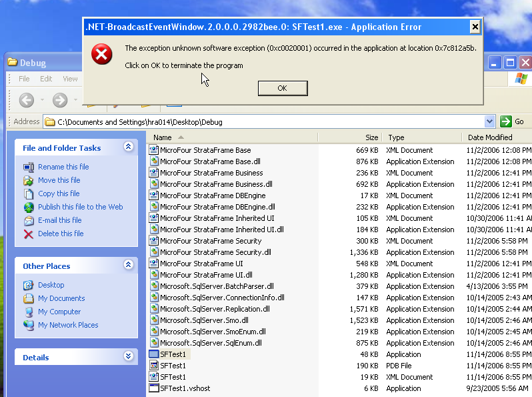Click the address bar path field
This screenshot has height=397, width=532.
(x=267, y=122)
